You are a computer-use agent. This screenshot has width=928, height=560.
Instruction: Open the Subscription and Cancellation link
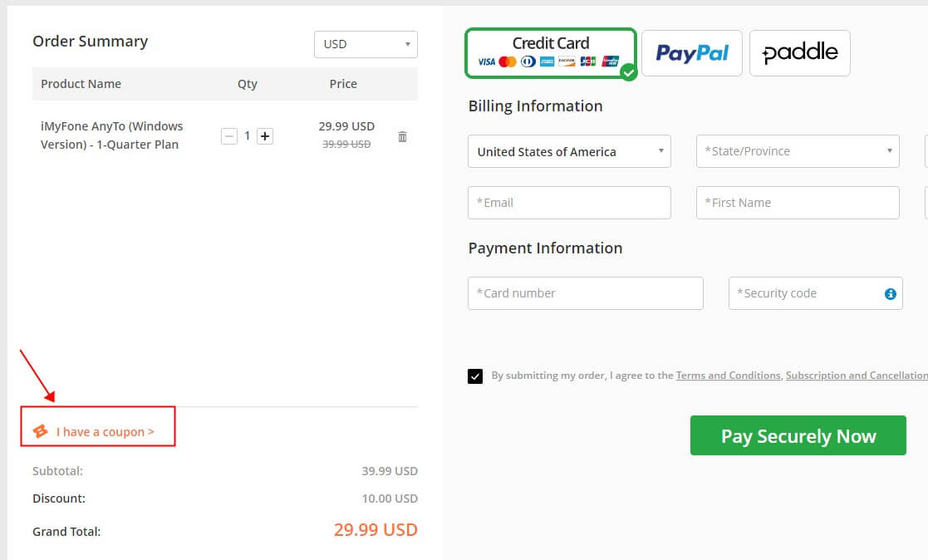coord(857,376)
